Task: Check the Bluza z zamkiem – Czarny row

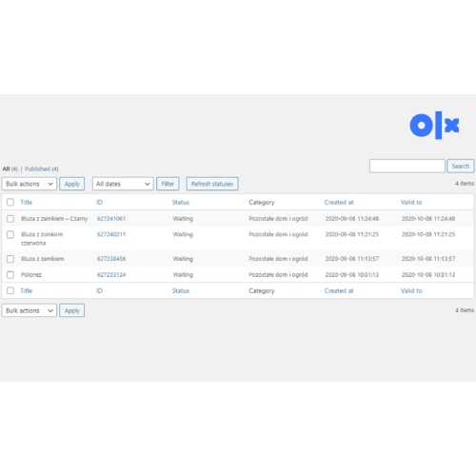Action: pos(10,219)
